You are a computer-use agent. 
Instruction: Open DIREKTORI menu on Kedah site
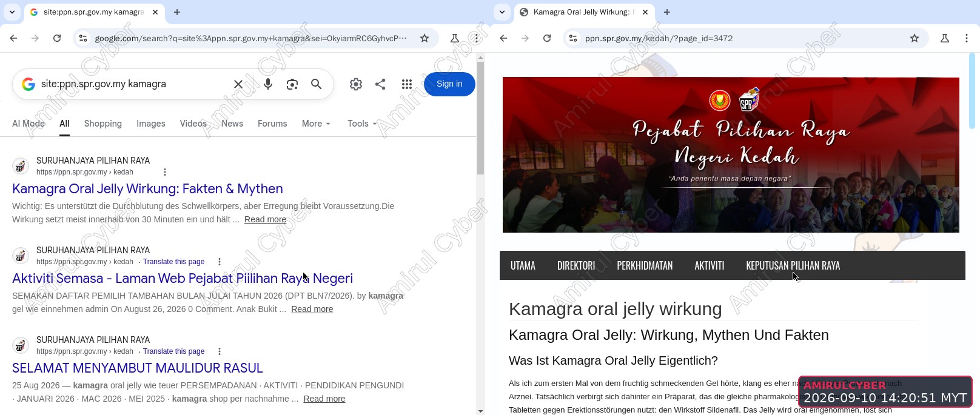(576, 265)
